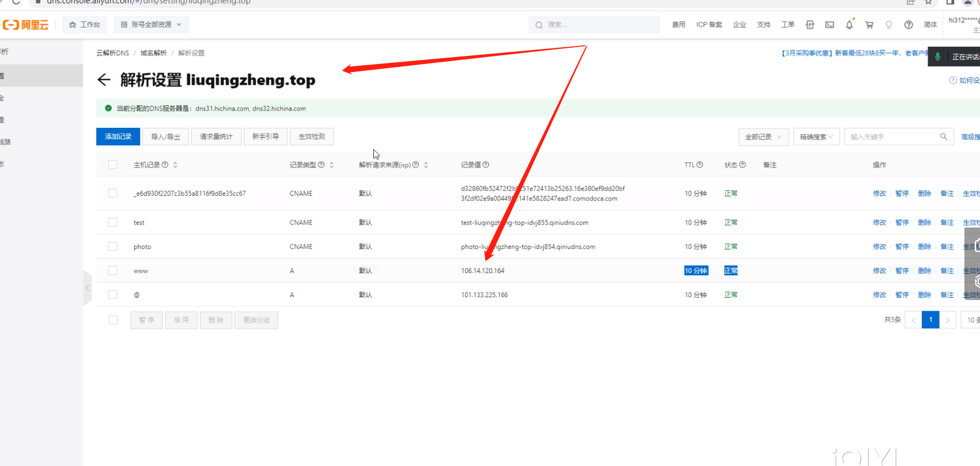
Task: Open 请求量统计 button
Action: pyautogui.click(x=216, y=137)
